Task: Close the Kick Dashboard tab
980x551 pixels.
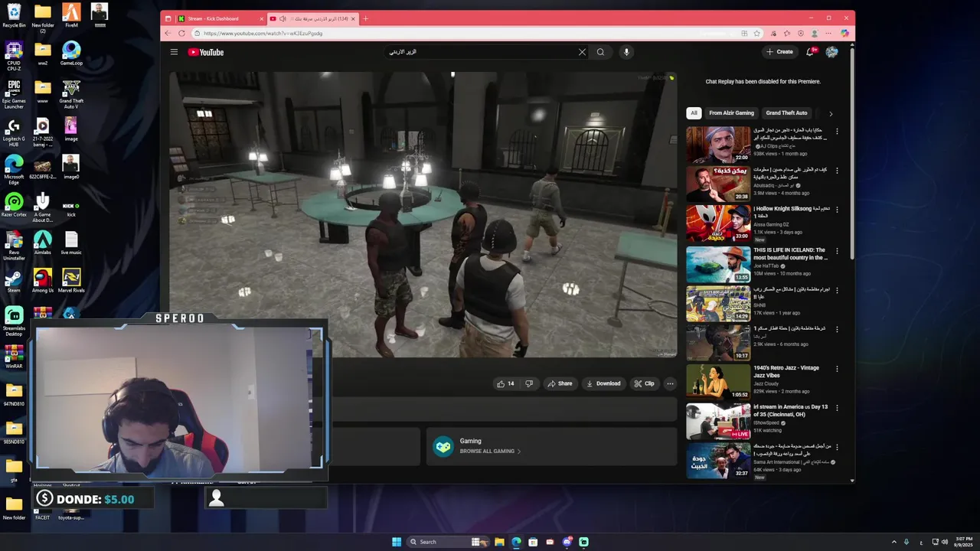Action: pos(262,18)
